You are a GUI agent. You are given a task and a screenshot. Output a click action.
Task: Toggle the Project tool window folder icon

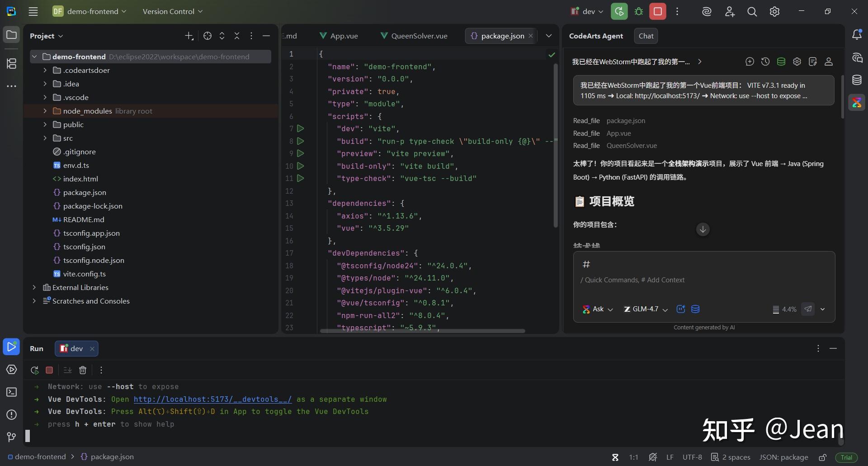pyautogui.click(x=12, y=35)
